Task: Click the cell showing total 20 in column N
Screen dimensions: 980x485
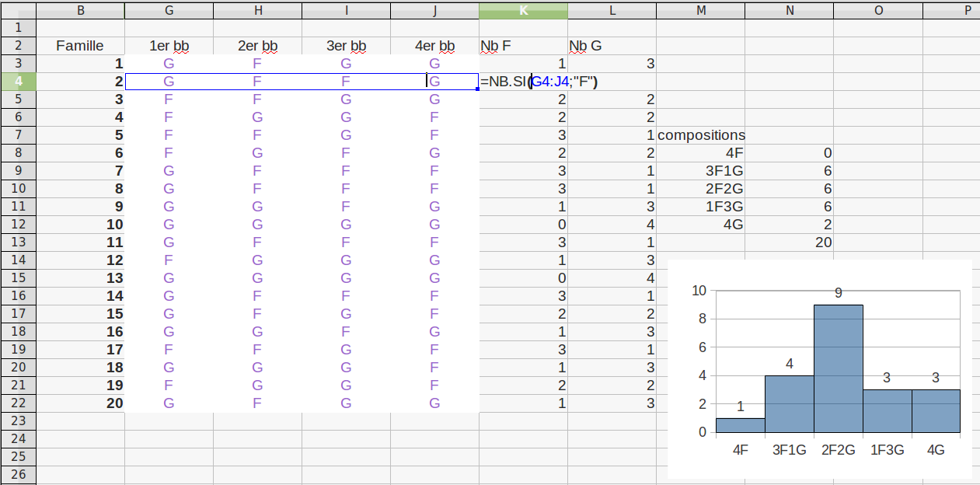Action: [x=789, y=242]
